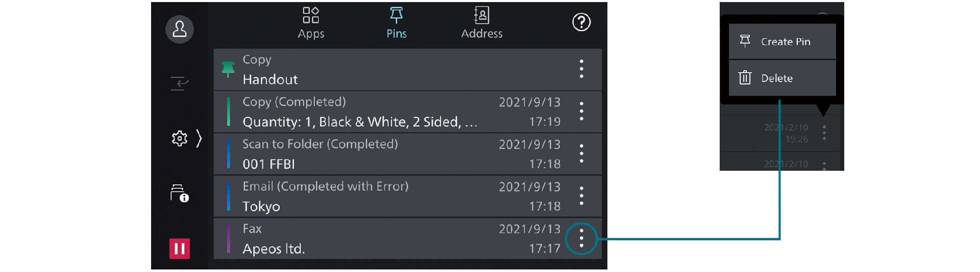Click the back arrow sidebar icon
This screenshot has width=980, height=272.
click(179, 83)
